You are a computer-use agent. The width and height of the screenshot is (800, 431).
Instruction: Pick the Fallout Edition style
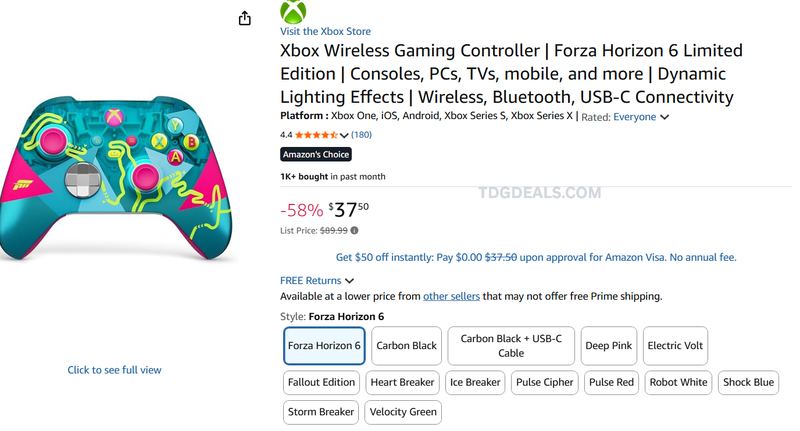click(x=321, y=383)
